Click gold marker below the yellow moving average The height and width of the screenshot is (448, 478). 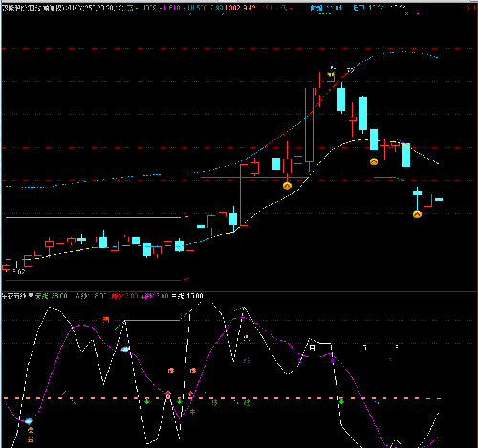pyautogui.click(x=374, y=161)
